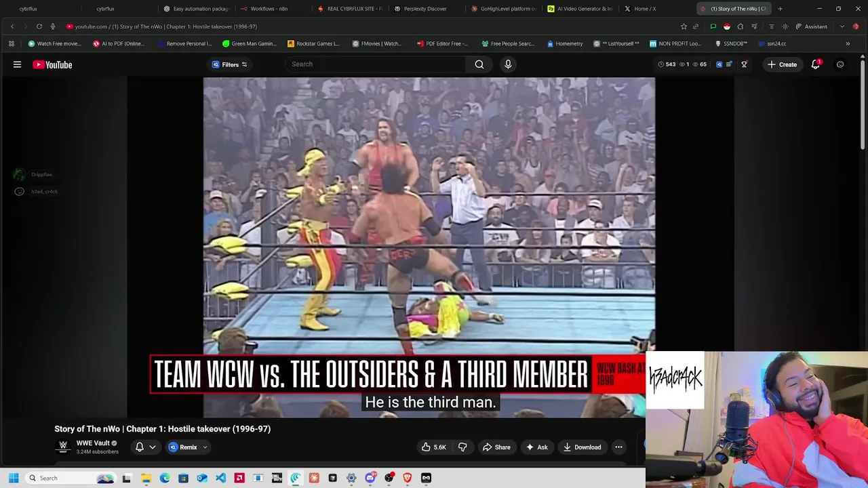Go back in browser history

pyautogui.click(x=12, y=26)
